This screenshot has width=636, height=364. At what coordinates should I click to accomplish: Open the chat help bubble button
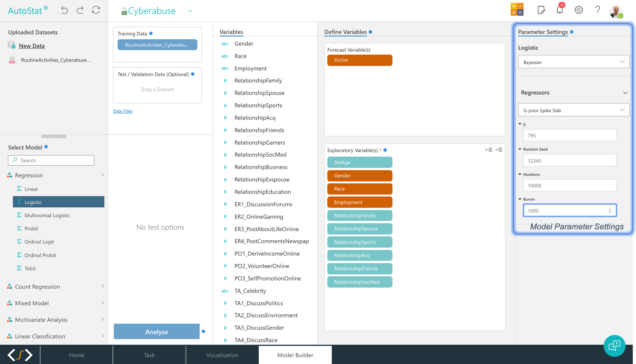[x=614, y=346]
